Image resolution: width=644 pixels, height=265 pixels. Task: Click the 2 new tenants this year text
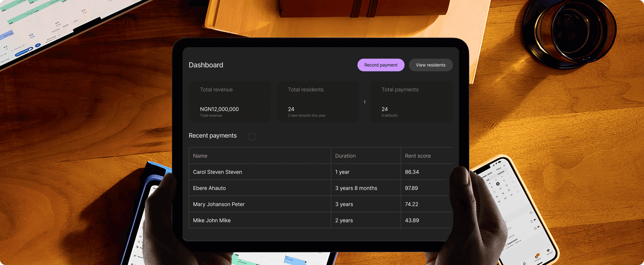click(306, 116)
